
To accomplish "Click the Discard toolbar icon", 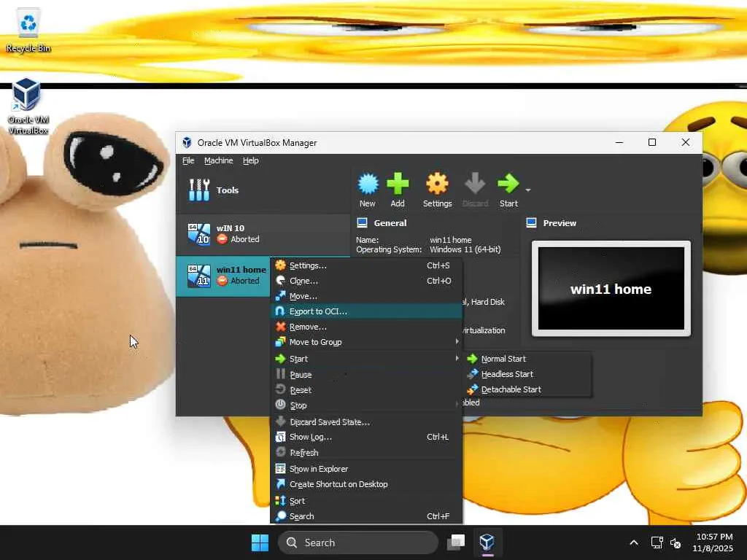I will (x=475, y=184).
